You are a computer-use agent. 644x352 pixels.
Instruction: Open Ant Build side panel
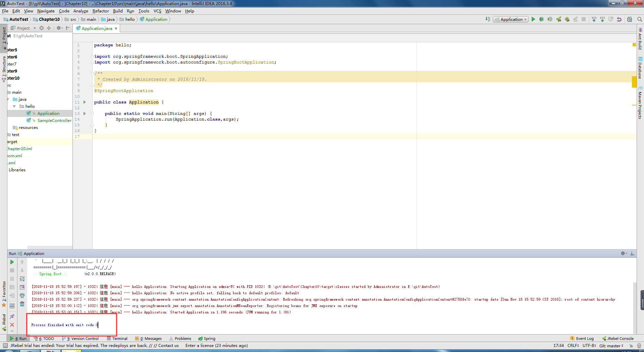pyautogui.click(x=640, y=39)
